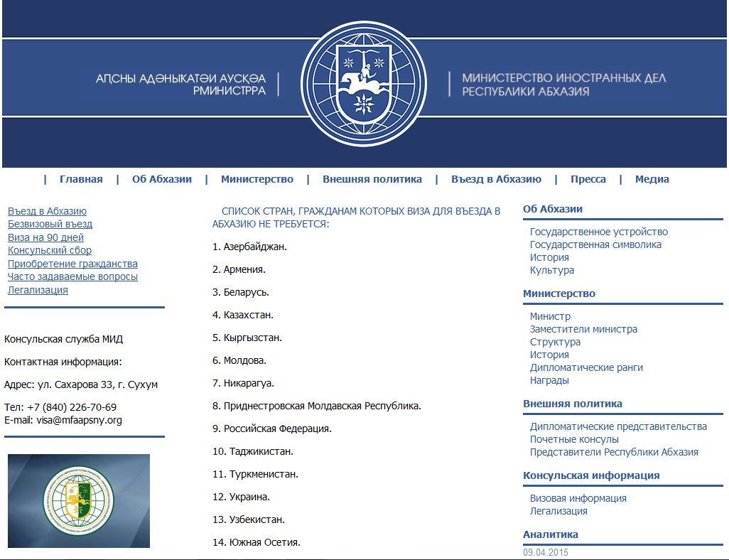Open the Культура link

[552, 270]
